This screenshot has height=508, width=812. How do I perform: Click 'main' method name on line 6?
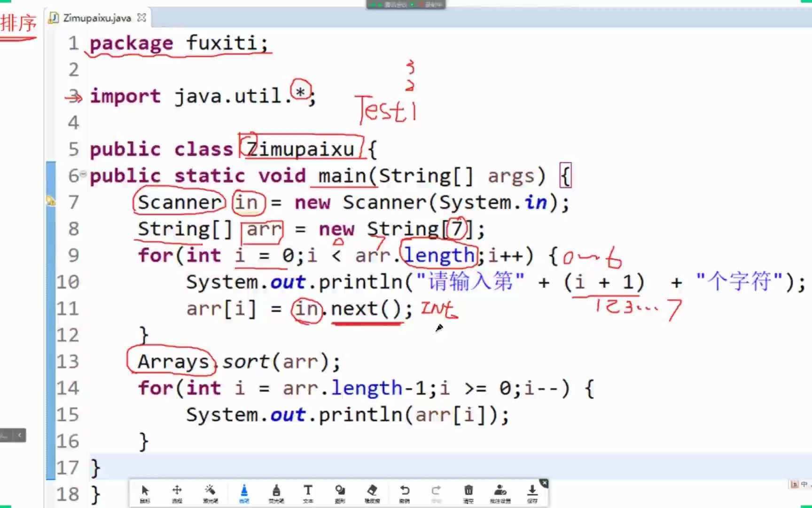pos(342,176)
